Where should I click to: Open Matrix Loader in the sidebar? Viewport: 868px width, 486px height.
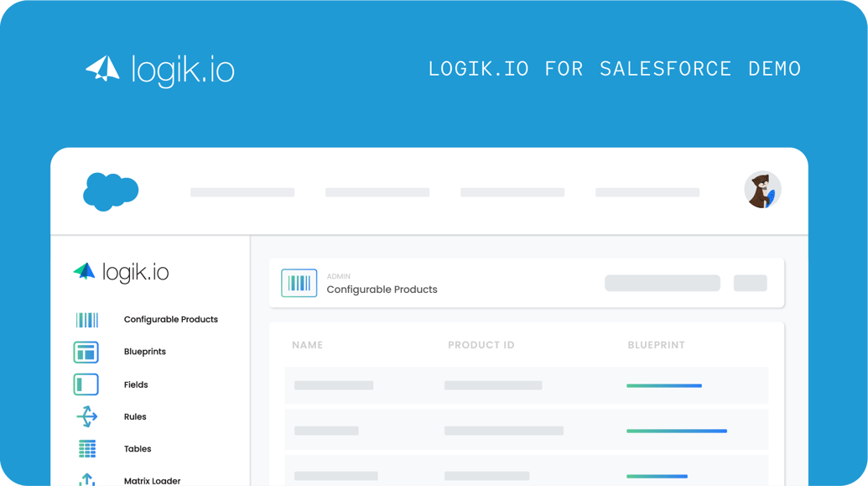point(152,480)
